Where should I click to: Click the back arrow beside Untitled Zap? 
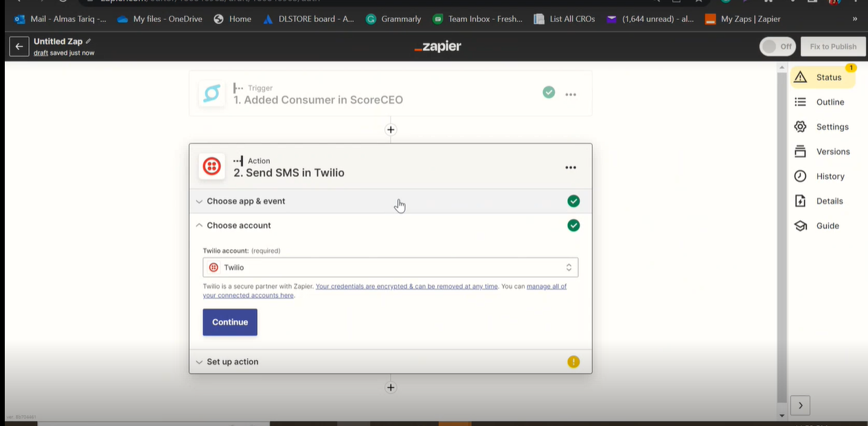(19, 47)
